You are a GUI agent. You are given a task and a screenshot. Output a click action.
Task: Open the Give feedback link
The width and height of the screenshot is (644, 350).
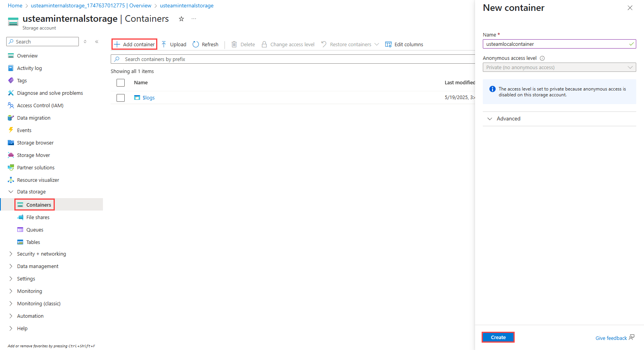tap(615, 338)
